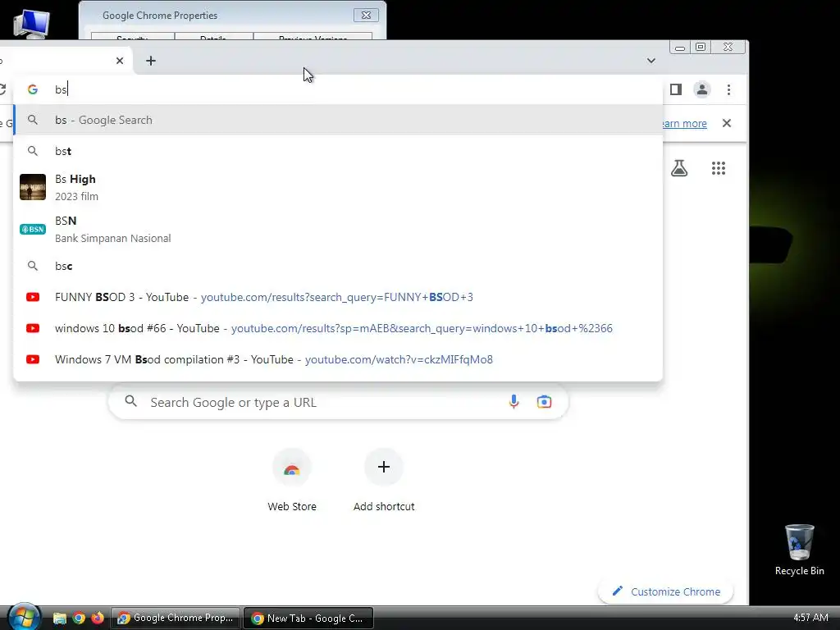Open Google Lens camera search icon
840x630 pixels.
click(544, 402)
